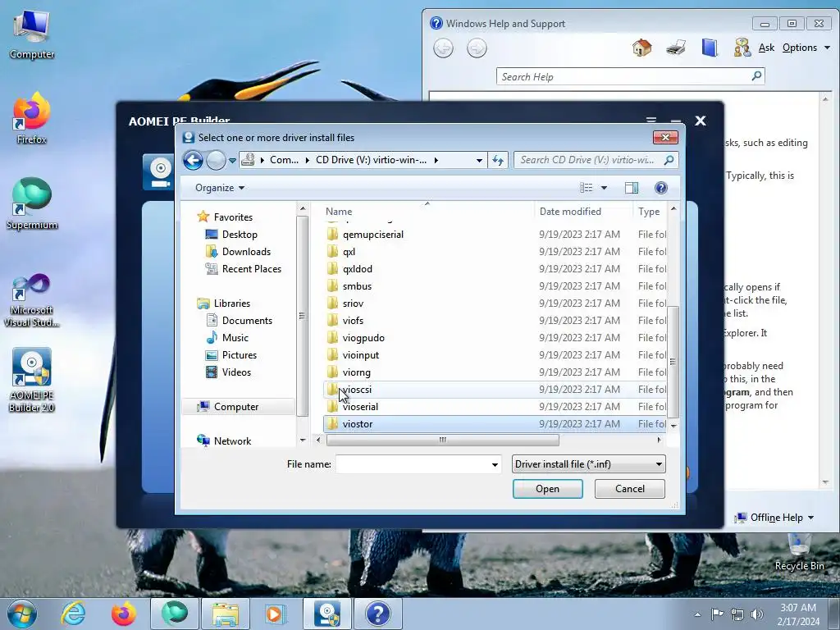Image resolution: width=840 pixels, height=630 pixels.
Task: Click the Print icon in Windows Help
Action: click(x=676, y=48)
